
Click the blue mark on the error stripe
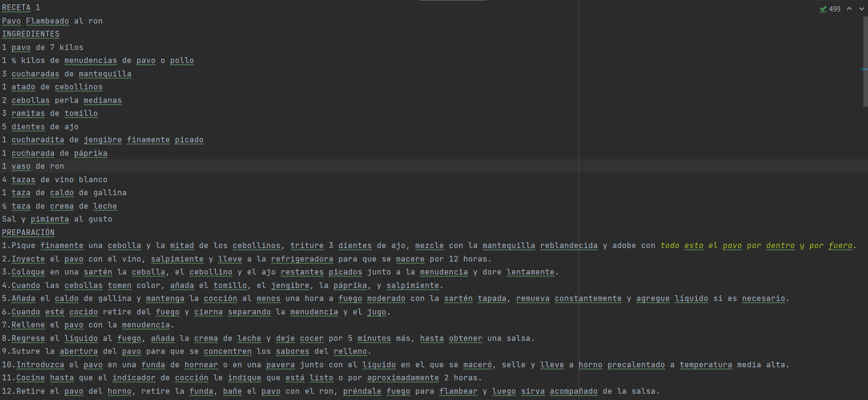pyautogui.click(x=865, y=69)
